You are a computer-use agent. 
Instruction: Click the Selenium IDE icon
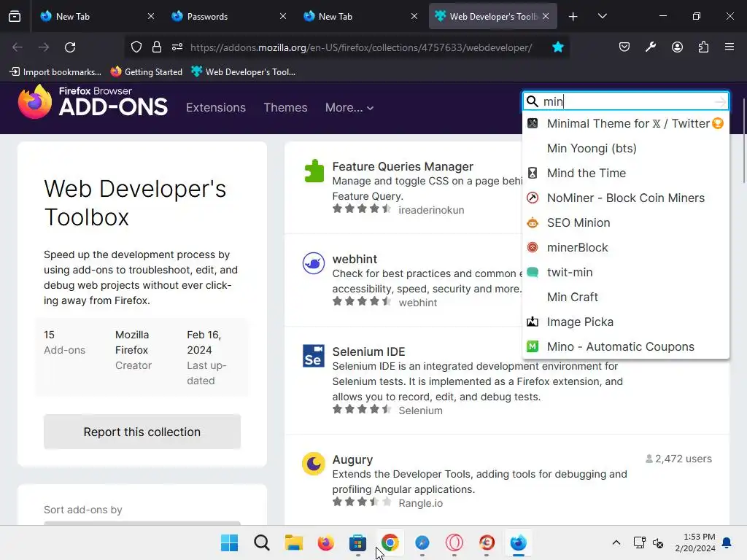[x=314, y=356]
